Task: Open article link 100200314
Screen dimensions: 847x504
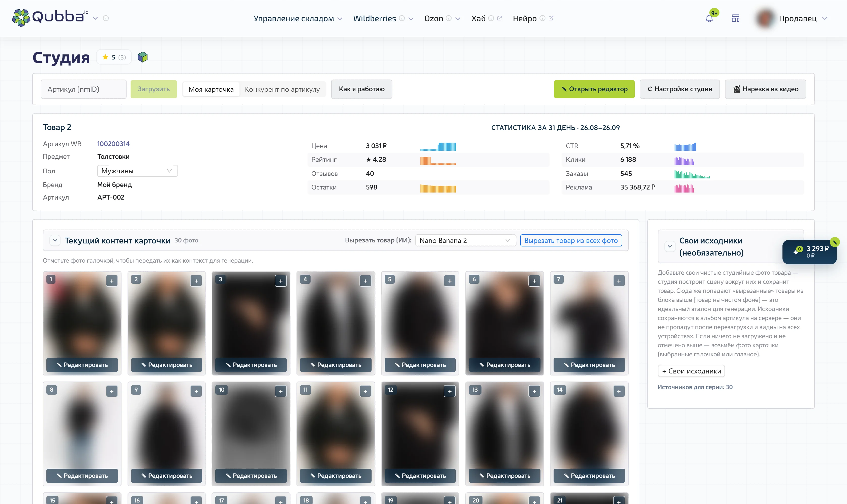Action: (x=113, y=144)
